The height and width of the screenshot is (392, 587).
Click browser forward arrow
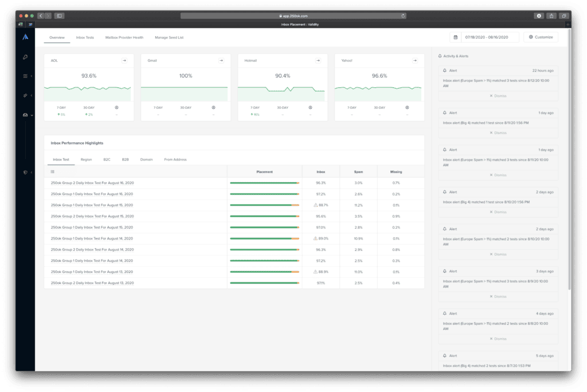tap(48, 15)
